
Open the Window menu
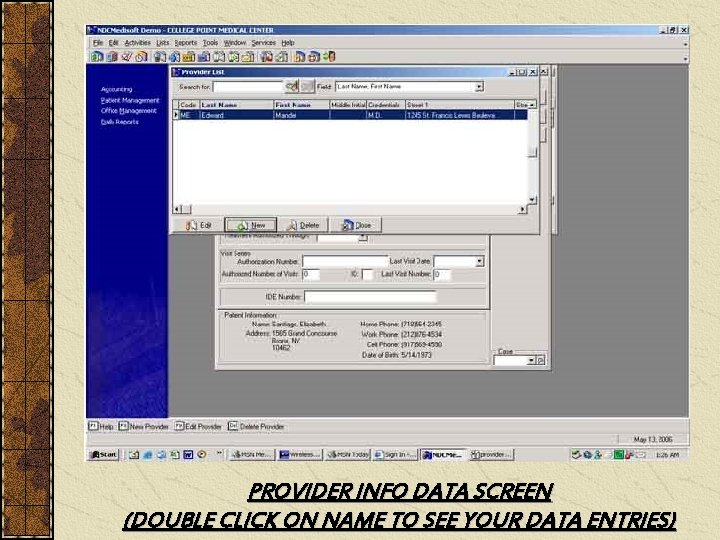coord(235,43)
